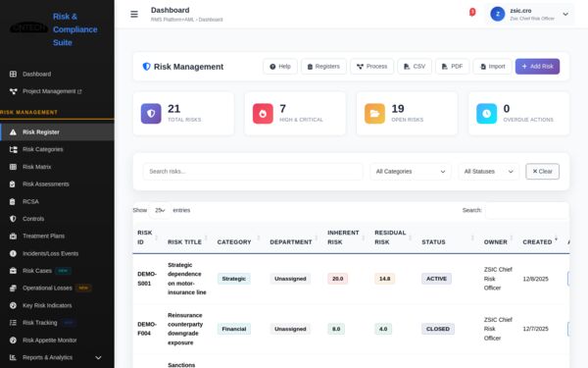Image resolution: width=588 pixels, height=368 pixels.
Task: Open the red notifications bell icon
Action: (x=472, y=13)
